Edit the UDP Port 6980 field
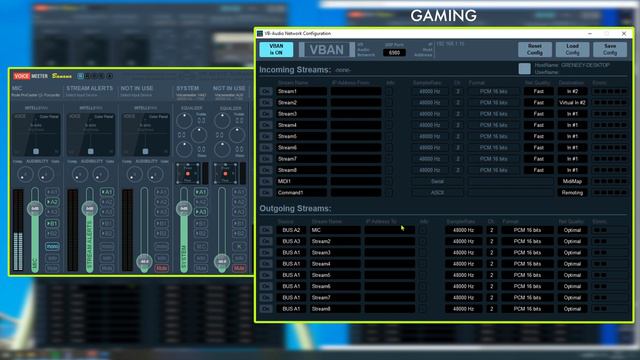This screenshot has width=640, height=360. click(394, 53)
